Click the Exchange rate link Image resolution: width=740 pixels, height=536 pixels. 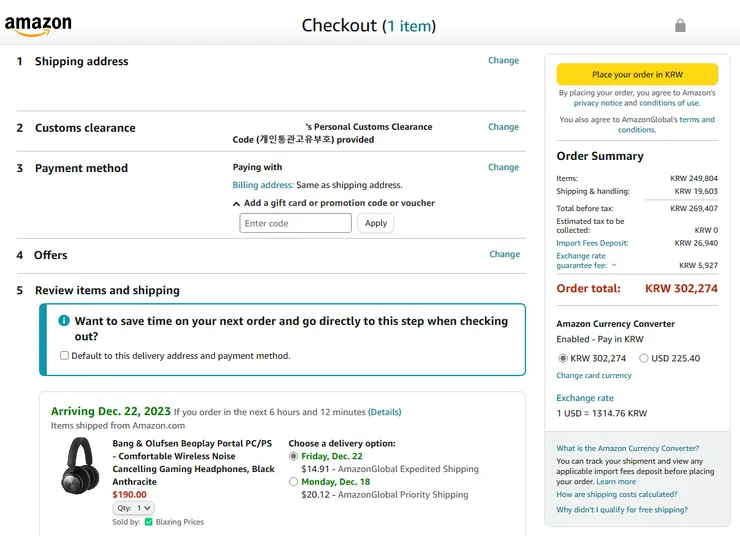tap(585, 398)
